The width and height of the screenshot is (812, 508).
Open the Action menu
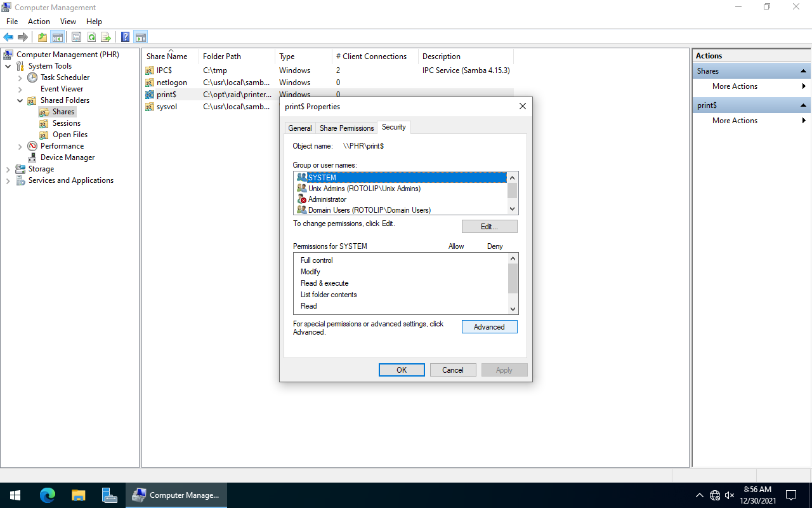coord(39,22)
